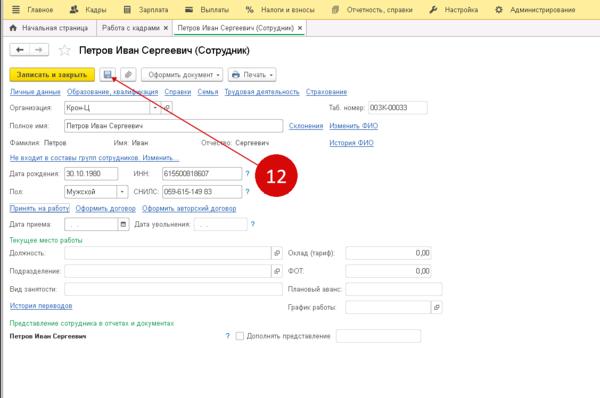Screen dimensions: 600x398
Task: Click the Дата рождения field
Action: coord(91,174)
